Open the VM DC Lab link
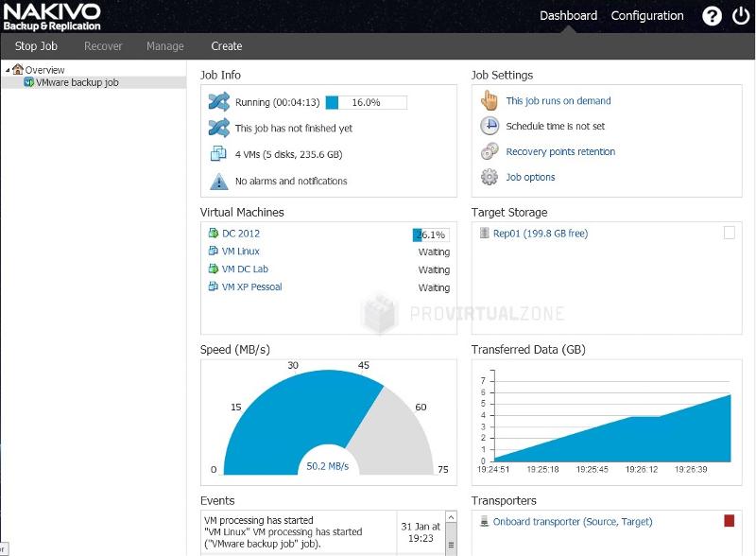Image resolution: width=756 pixels, height=556 pixels. tap(245, 269)
